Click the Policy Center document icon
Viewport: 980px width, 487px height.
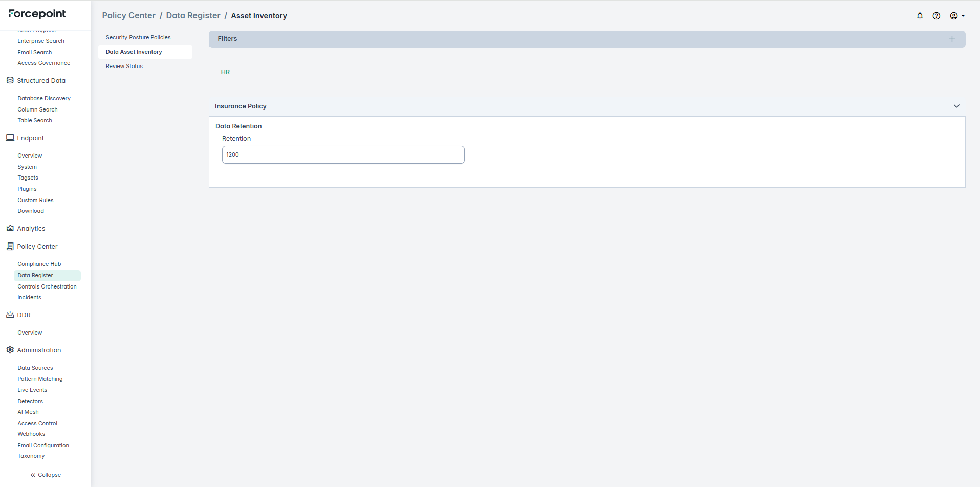tap(10, 246)
